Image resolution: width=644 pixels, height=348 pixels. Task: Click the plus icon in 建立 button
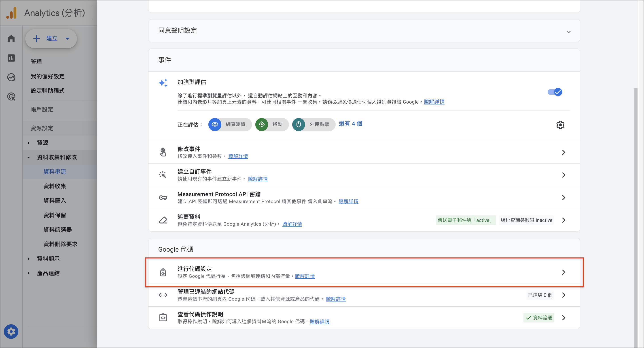[36, 38]
